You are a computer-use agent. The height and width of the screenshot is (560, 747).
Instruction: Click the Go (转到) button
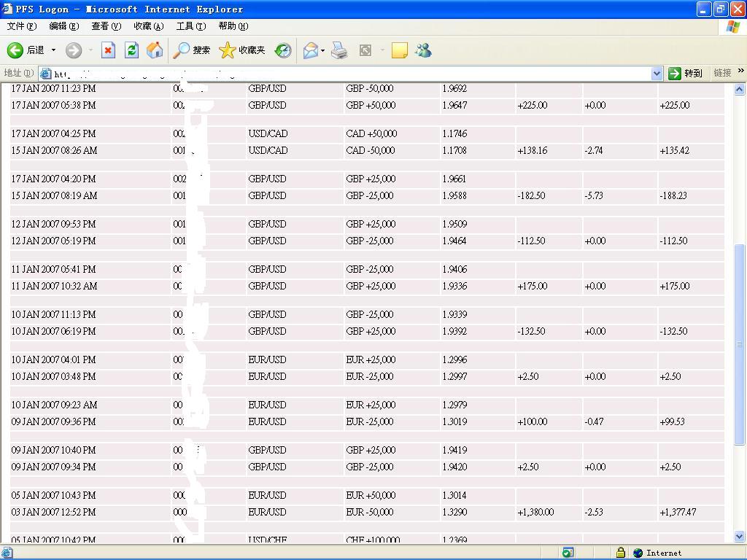click(x=686, y=73)
